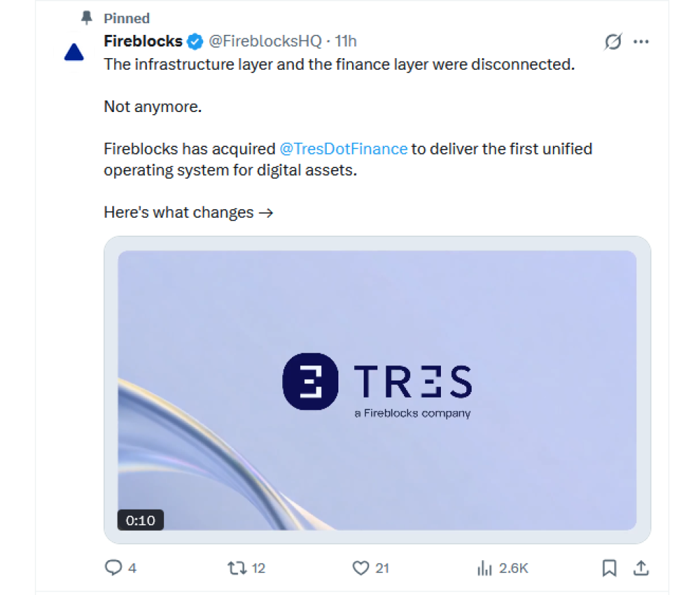The image size is (700, 595).
Task: Bookmark the Fireblocks tweet
Action: [609, 568]
